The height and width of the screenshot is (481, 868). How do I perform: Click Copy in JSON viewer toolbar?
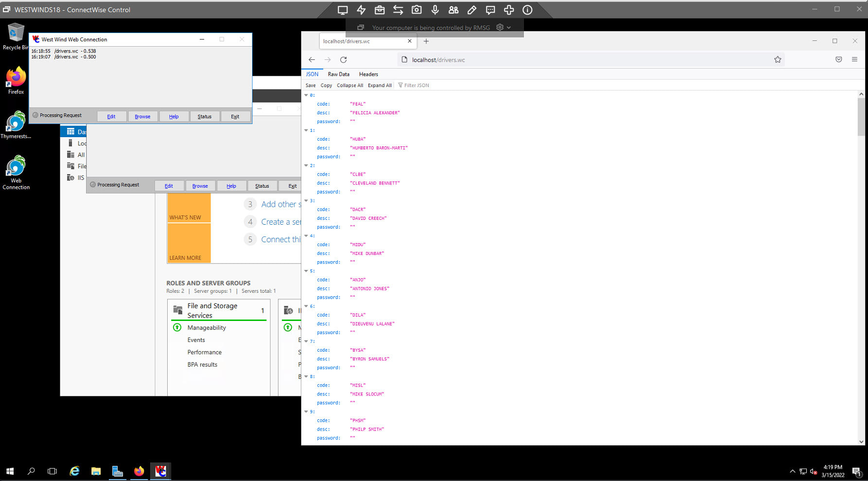[326, 86]
